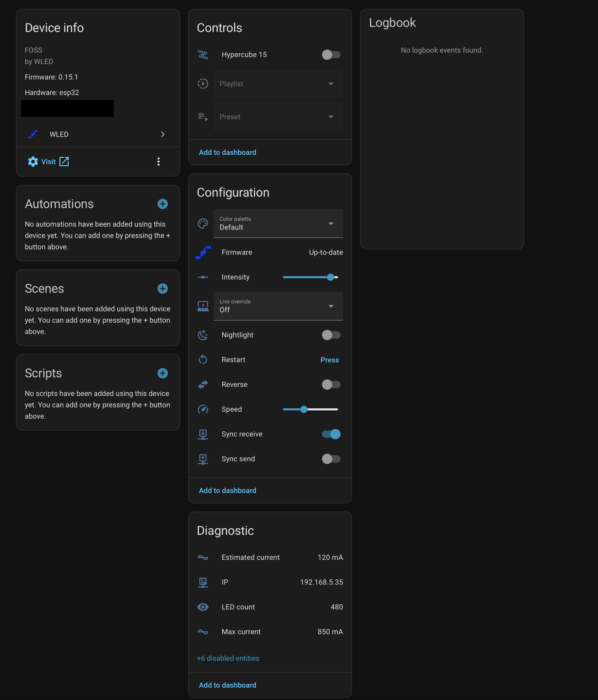Viewport: 598px width, 700px height.
Task: Click the Firmware WLED logo icon
Action: [203, 252]
